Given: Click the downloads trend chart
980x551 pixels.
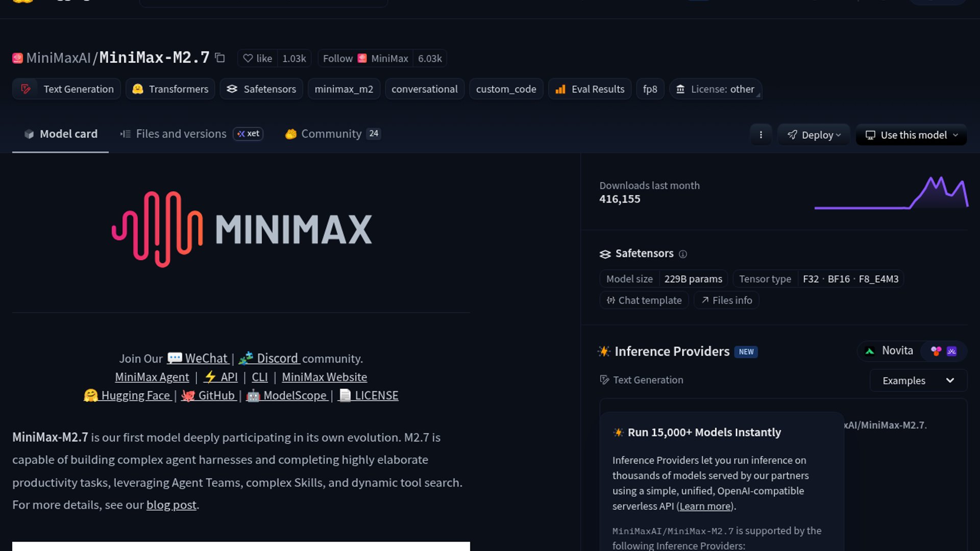Looking at the screenshot, I should click(x=891, y=193).
